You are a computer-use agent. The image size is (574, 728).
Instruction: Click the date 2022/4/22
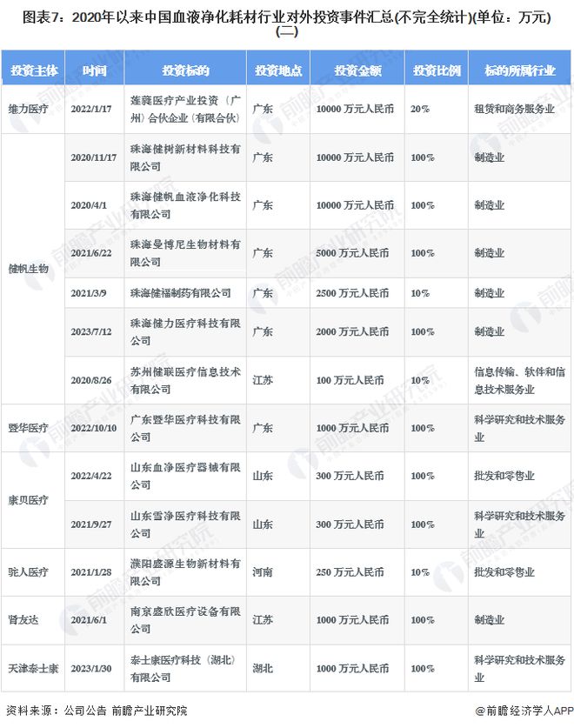(x=91, y=476)
